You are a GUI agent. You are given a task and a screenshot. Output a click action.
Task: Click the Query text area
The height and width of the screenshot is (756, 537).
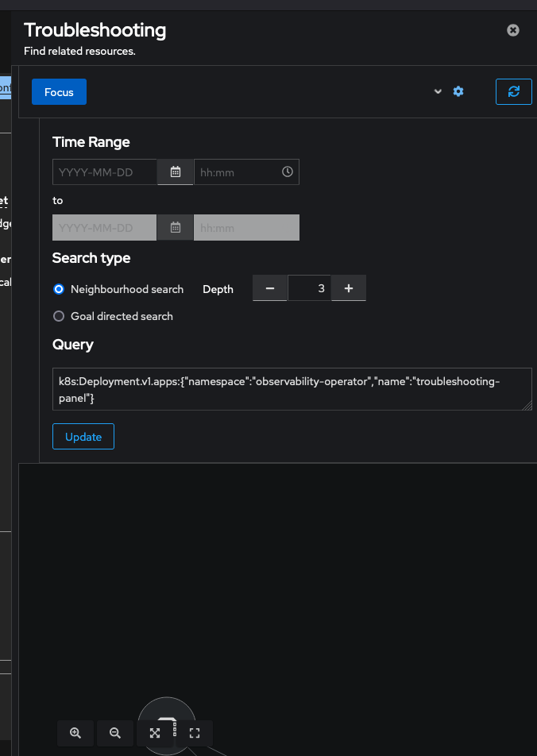(x=292, y=389)
